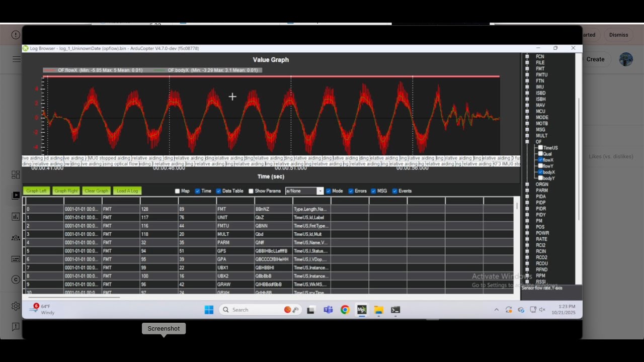Open the dashboard icon in the left sidebar
Viewport: 644px width, 362px height.
[16, 175]
